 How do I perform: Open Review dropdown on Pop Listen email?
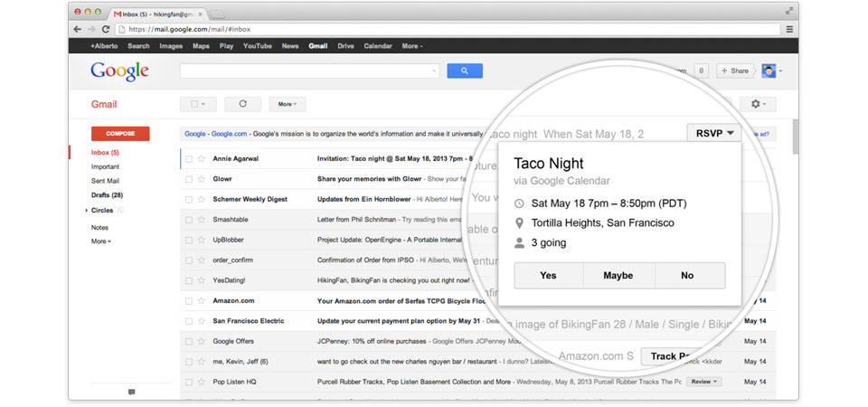(x=704, y=382)
